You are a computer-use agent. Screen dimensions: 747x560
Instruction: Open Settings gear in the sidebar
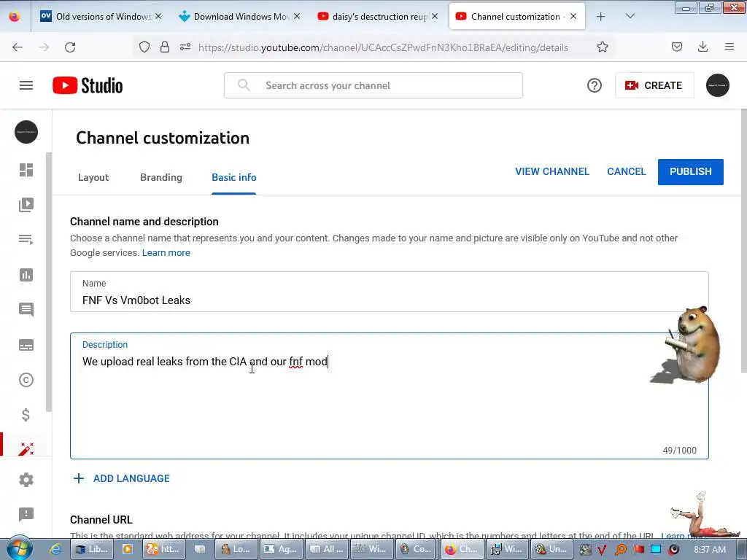point(26,480)
